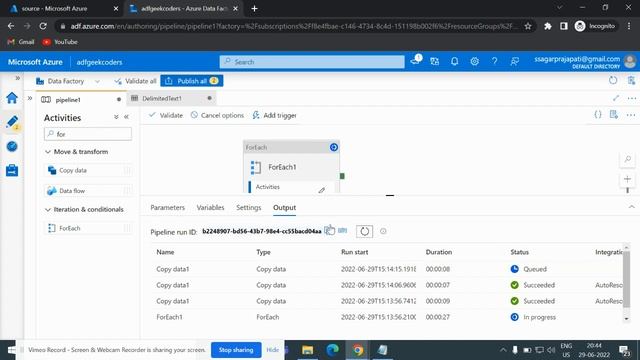Expand the canvas to fullscreen
Screen dimensions: 640x360
pyautogui.click(x=616, y=98)
